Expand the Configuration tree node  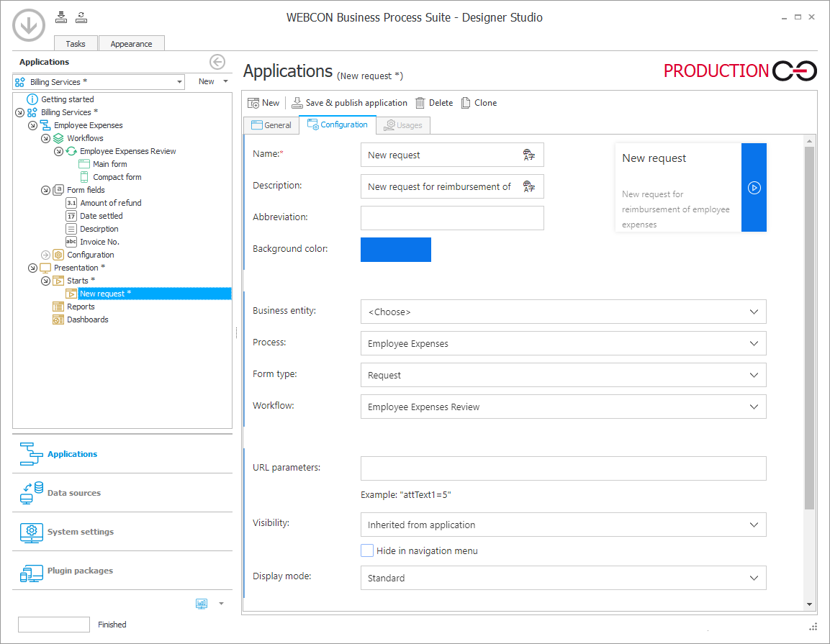(45, 255)
